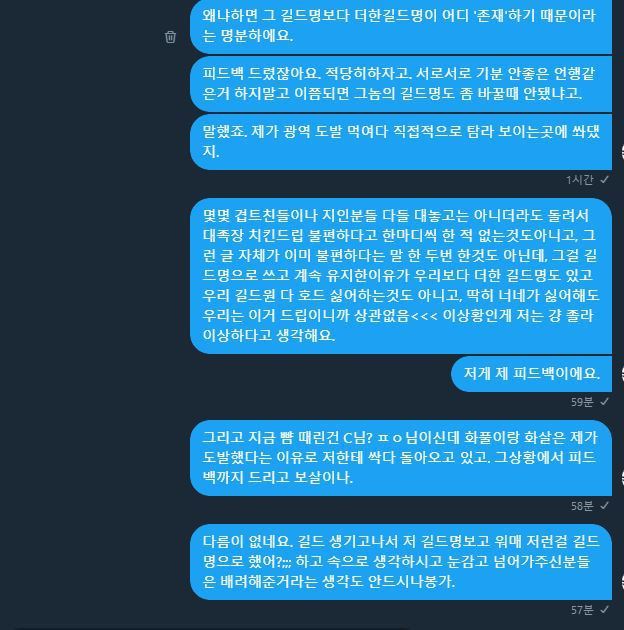Click the sent checkmark beside 58분
The image size is (624, 630).
point(604,506)
